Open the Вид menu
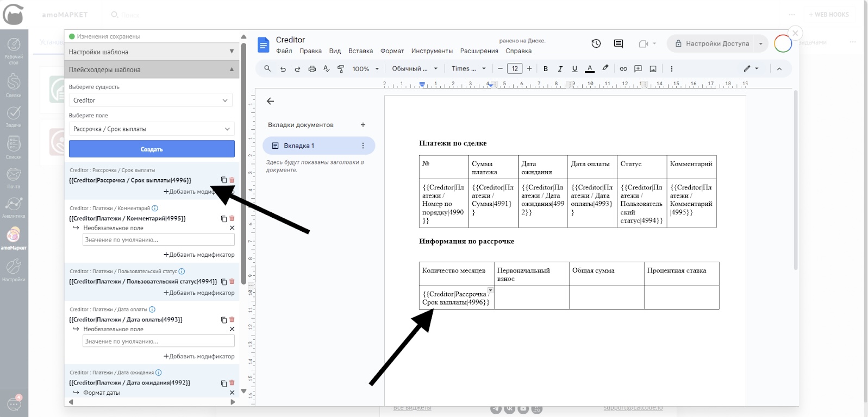Screen dimensions: 868x417 (x=335, y=51)
